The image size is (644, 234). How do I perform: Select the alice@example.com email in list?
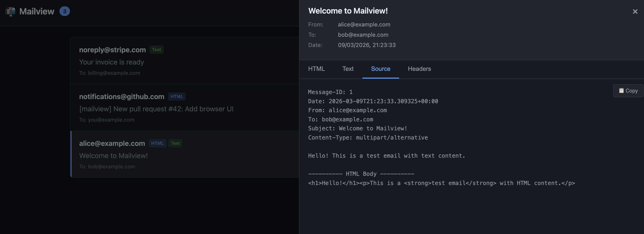point(185,154)
